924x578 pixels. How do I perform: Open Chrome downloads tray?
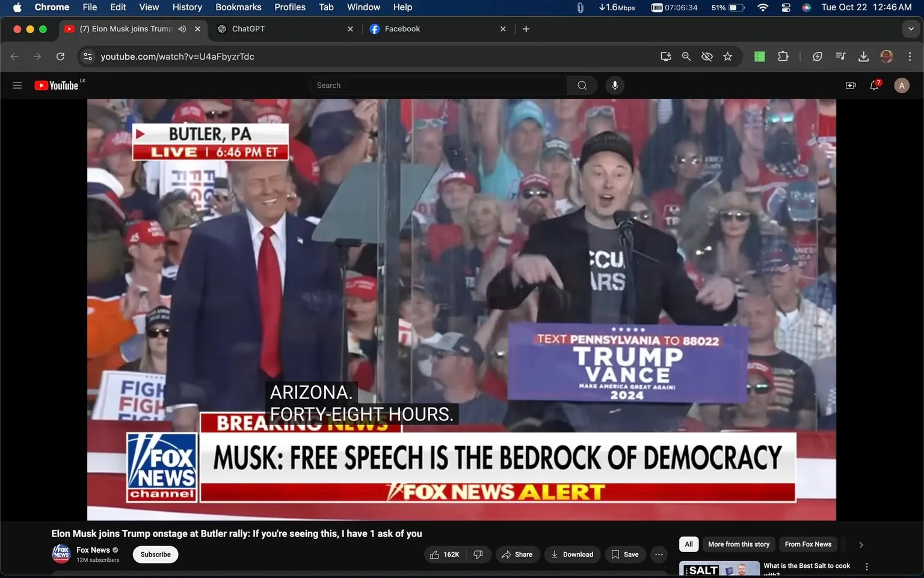point(863,57)
